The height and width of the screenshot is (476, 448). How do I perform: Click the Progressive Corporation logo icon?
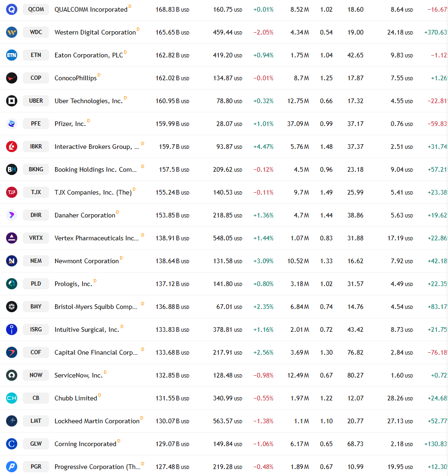pos(12,467)
